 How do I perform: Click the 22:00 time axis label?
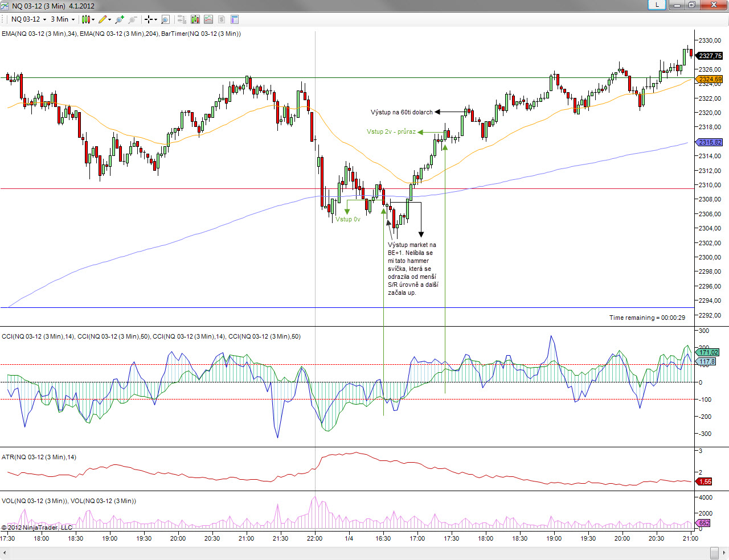pyautogui.click(x=315, y=538)
